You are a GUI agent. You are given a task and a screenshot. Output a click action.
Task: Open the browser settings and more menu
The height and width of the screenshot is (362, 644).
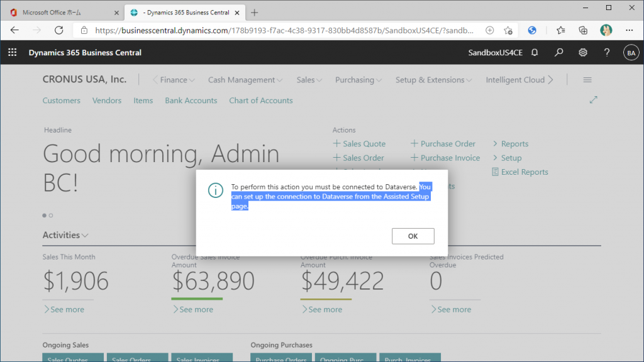coord(629,30)
